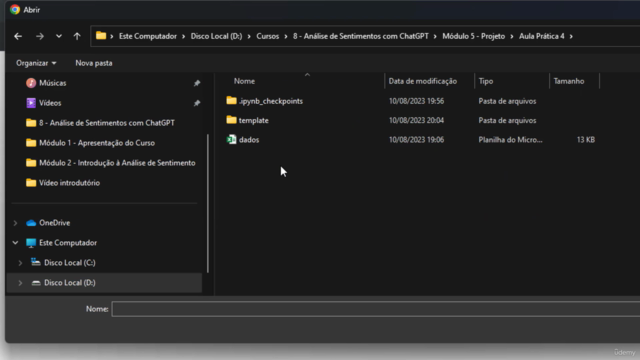This screenshot has height=360, width=640.
Task: Click the Módulo 1 folder icon in sidebar
Action: 31,142
